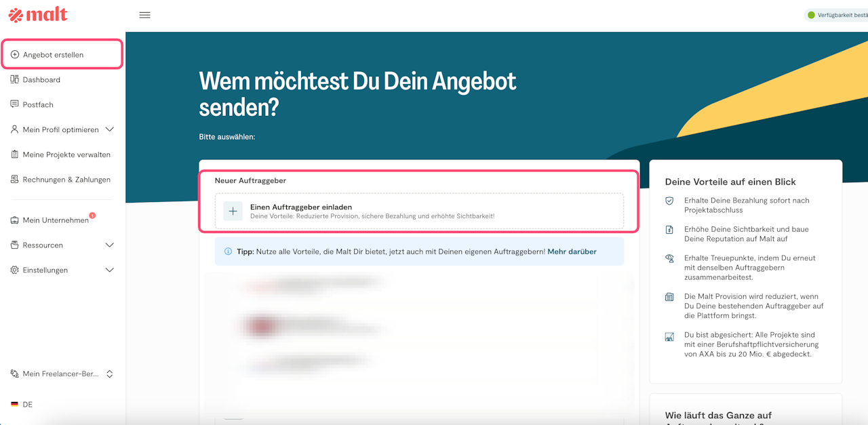This screenshot has height=425, width=868.
Task: Click the Rechnungen & Zahlungen icon
Action: (15, 180)
